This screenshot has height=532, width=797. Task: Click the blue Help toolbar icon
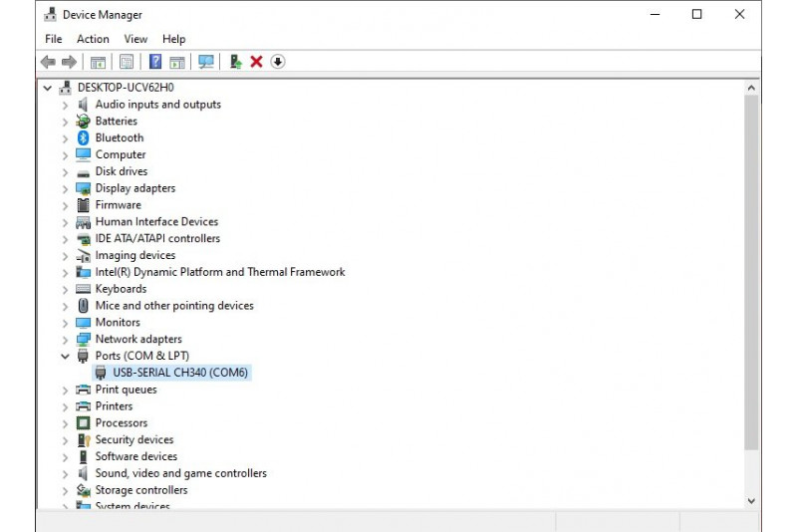(x=155, y=62)
